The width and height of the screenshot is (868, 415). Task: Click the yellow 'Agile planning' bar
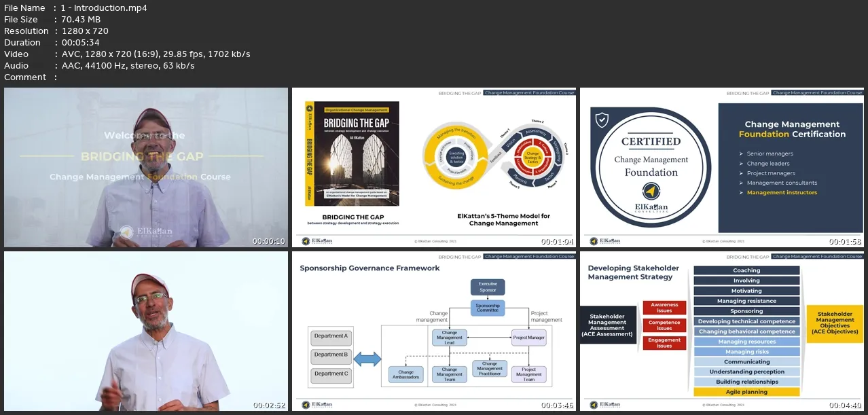coord(746,392)
